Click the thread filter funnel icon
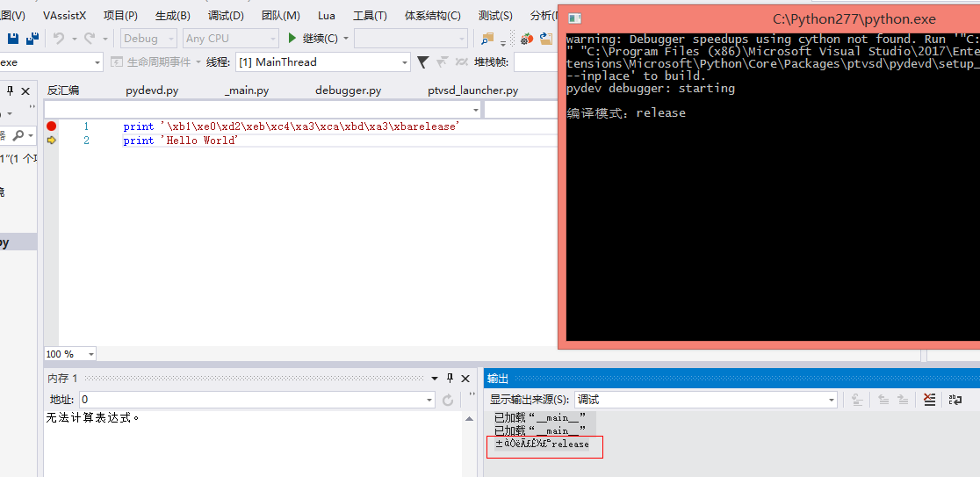 pos(423,61)
